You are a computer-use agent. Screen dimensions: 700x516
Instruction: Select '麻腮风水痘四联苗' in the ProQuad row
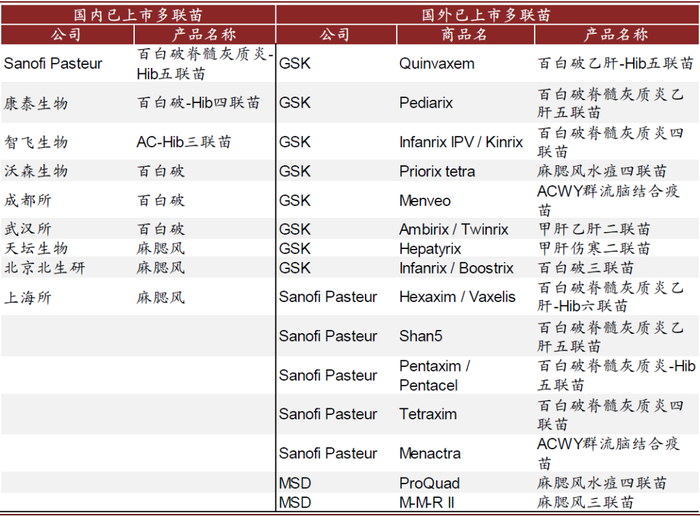pos(602,483)
